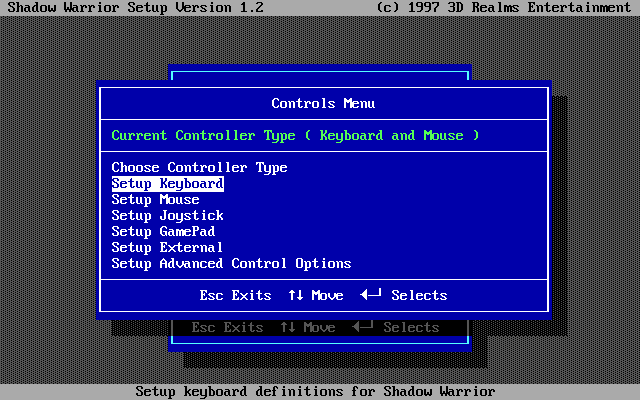This screenshot has width=640, height=400.
Task: Click the bottom status bar help text
Action: (316, 391)
